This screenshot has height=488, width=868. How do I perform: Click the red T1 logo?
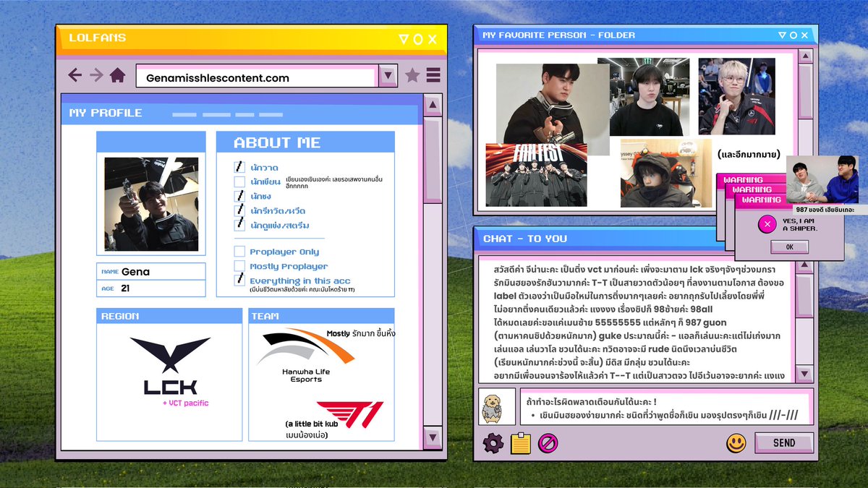[349, 414]
